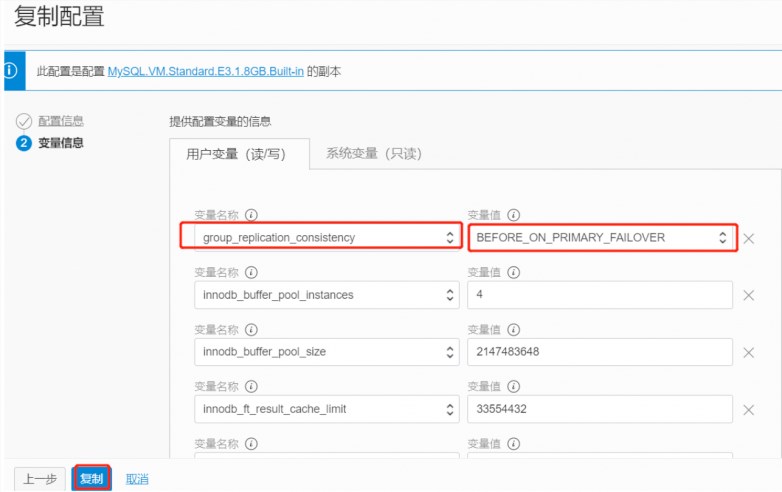Click the info icon beside the bottom-most 变量名称 label
782x492 pixels.
[251, 444]
